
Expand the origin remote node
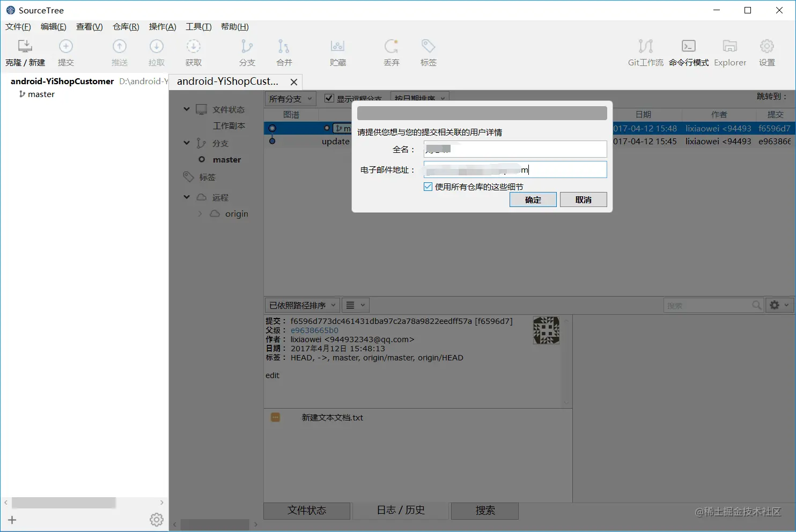coord(200,213)
